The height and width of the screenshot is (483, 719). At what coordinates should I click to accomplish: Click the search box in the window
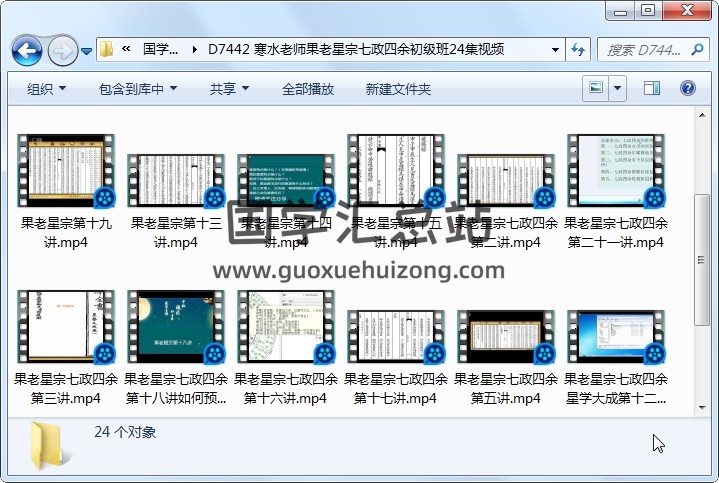(x=646, y=49)
